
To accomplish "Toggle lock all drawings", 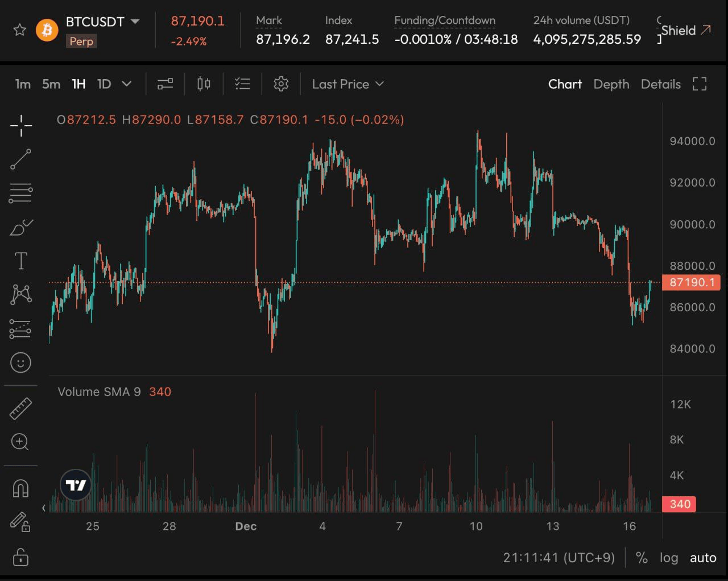I will (x=21, y=557).
